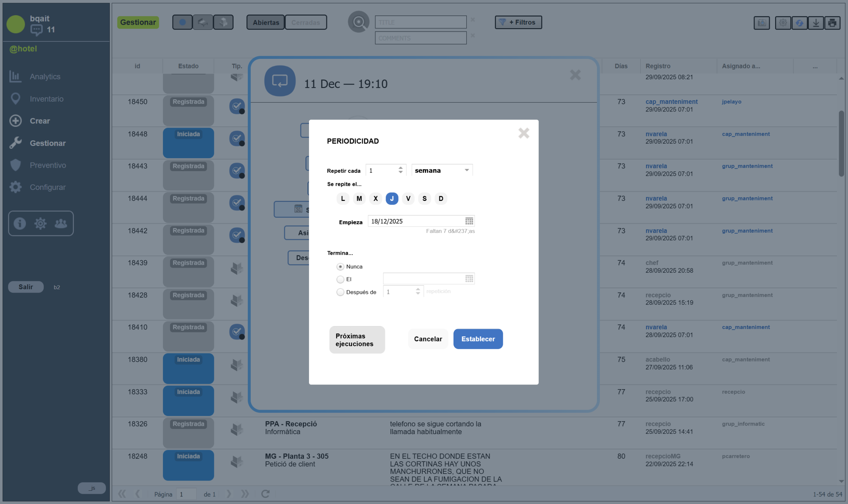The image size is (848, 504).
Task: Open the chat messages icon near bqait
Action: pos(36,30)
